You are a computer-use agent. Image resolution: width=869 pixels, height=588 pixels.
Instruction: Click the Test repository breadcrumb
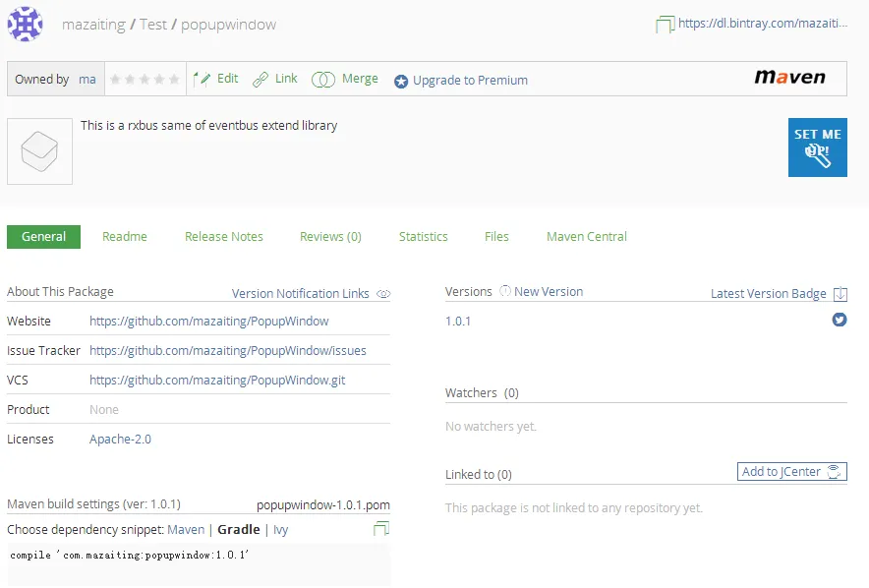tap(153, 25)
